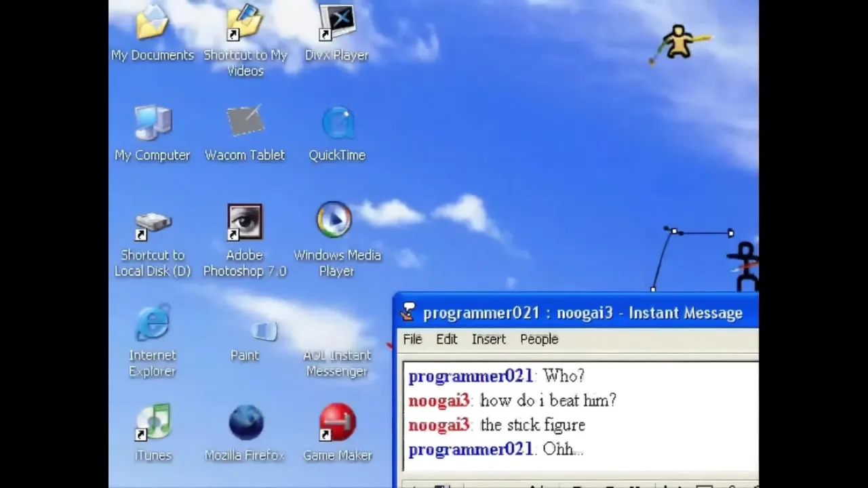Open the Insert menu in chat window
This screenshot has width=868, height=488.
488,340
